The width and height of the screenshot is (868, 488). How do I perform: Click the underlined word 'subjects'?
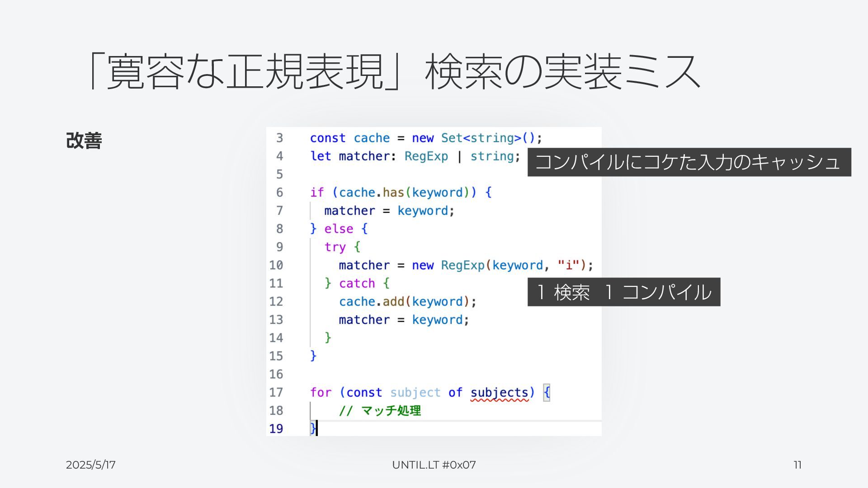coord(499,393)
